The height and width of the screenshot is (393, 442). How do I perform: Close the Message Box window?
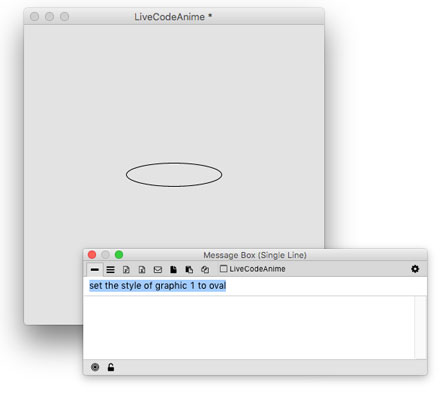coord(92,255)
